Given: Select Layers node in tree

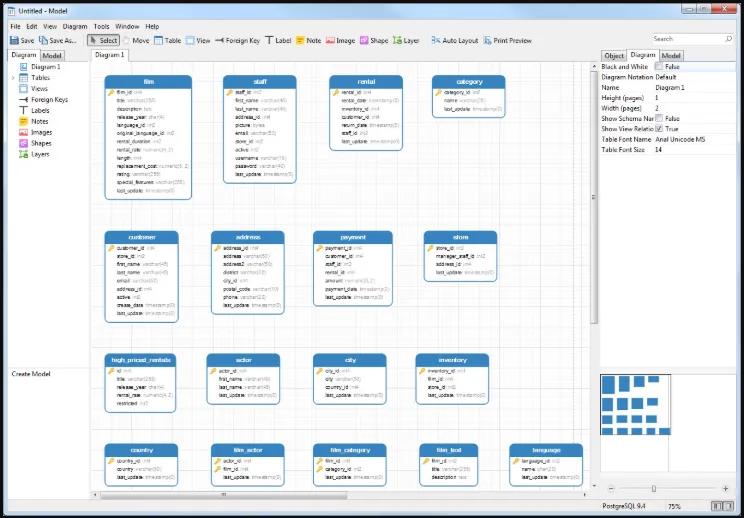Looking at the screenshot, I should pyautogui.click(x=34, y=154).
